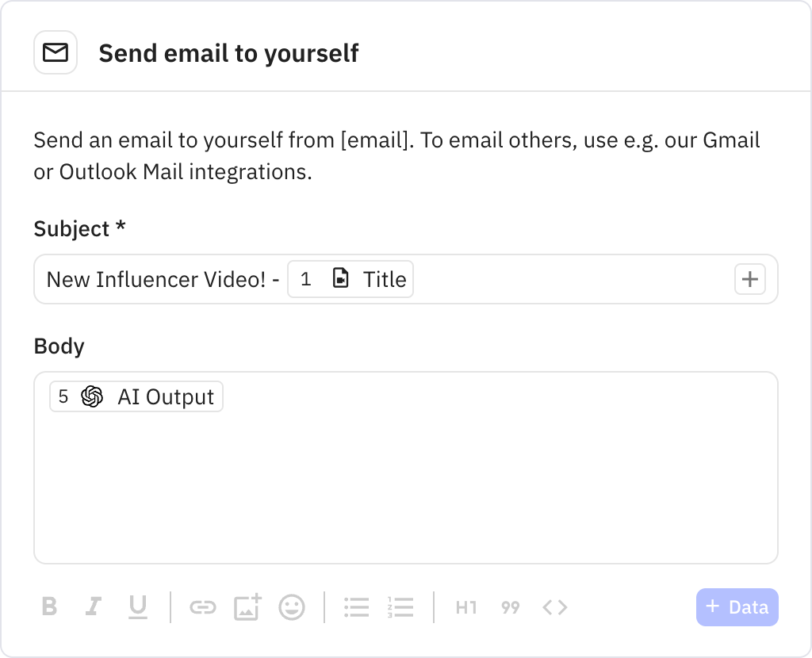Toggle Bold formatting in the body toolbar
The height and width of the screenshot is (658, 812).
49,607
